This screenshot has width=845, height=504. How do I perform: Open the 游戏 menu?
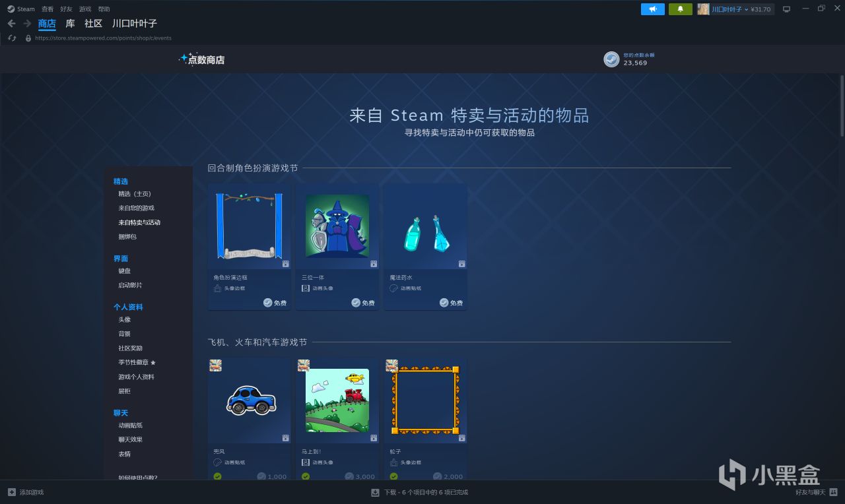coord(85,9)
